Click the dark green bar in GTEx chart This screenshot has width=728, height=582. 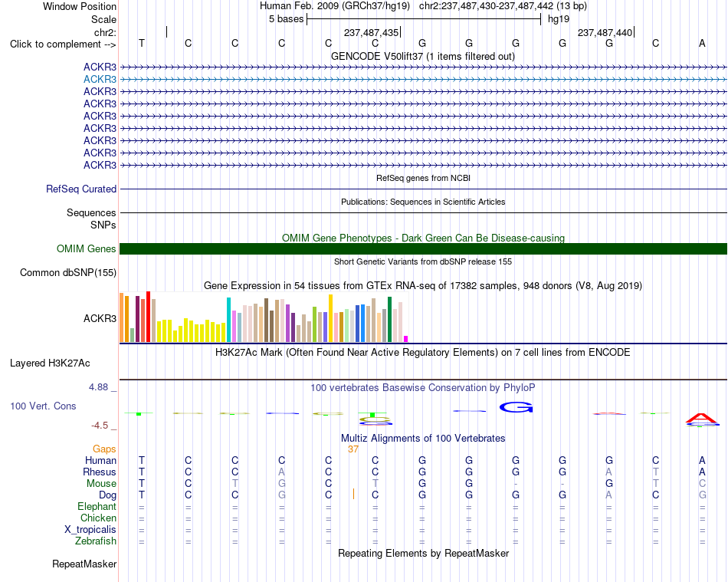(390, 320)
